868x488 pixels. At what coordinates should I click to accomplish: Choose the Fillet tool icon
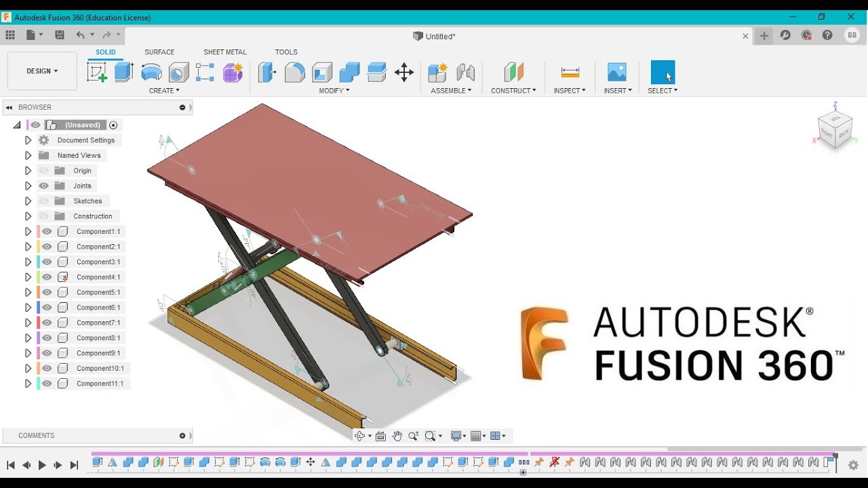294,73
